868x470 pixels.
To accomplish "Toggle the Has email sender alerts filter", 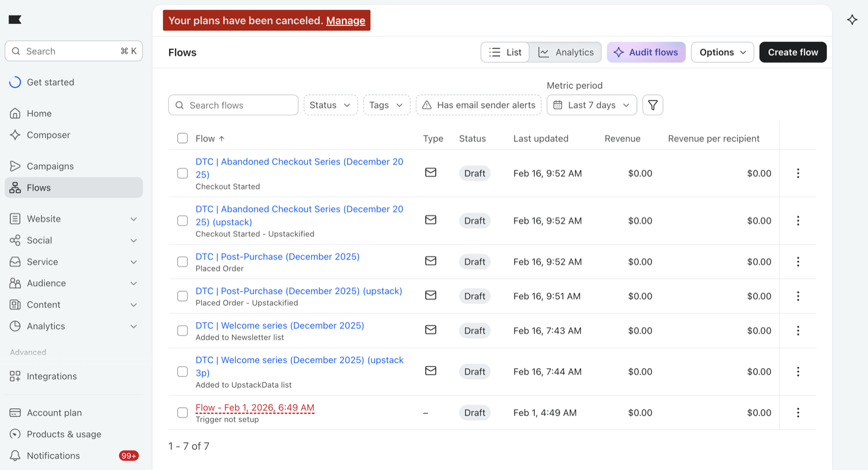I will 478,105.
